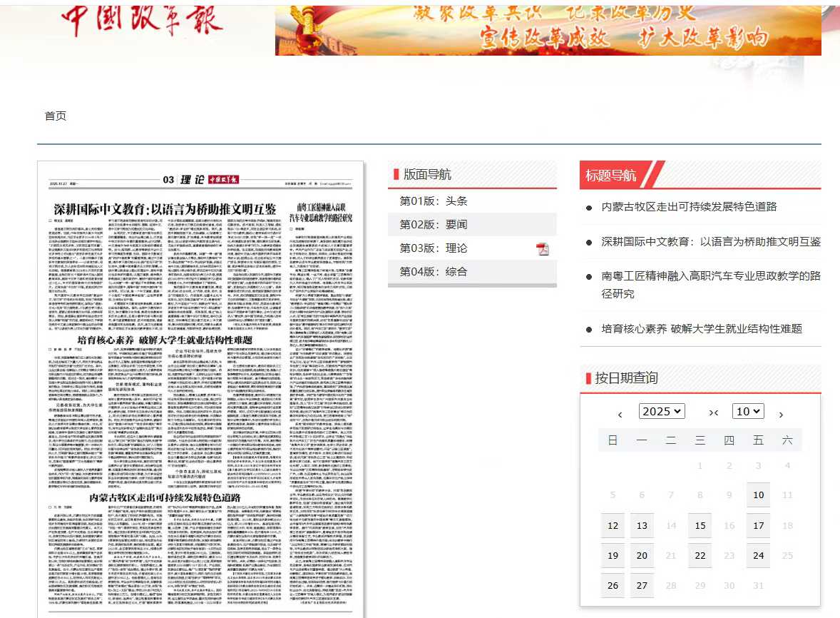The width and height of the screenshot is (840, 618).
Task: Select date 10 in the calendar
Action: point(758,495)
